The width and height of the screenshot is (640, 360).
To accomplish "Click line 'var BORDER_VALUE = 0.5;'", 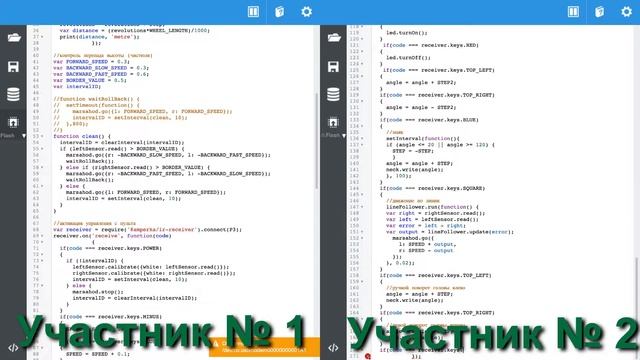I will 90,80.
